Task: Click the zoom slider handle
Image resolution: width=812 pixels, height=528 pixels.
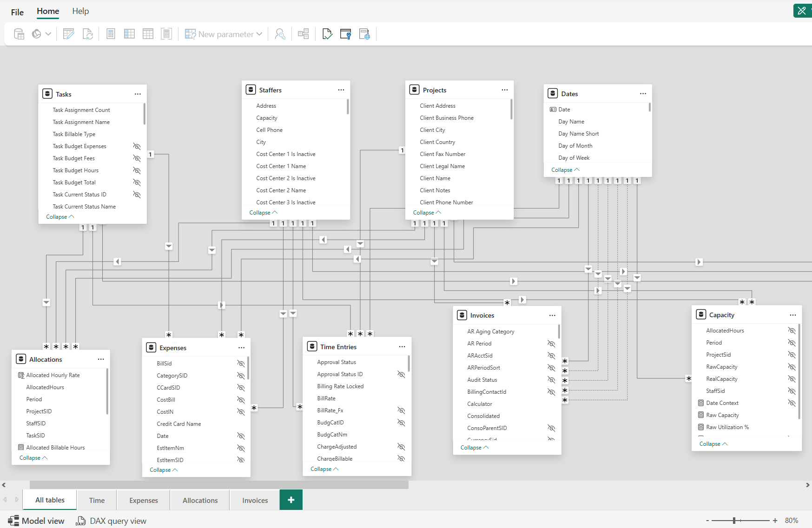Action: [x=734, y=521]
